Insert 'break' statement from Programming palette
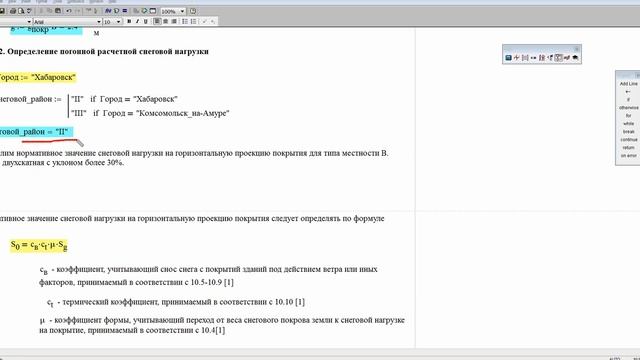Viewport: 640px width, 360px height. pos(629,132)
